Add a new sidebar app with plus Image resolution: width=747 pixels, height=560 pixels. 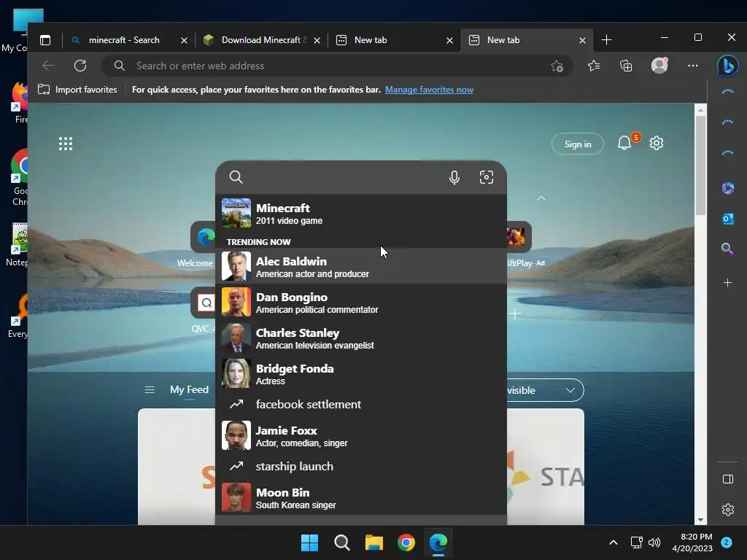[727, 283]
